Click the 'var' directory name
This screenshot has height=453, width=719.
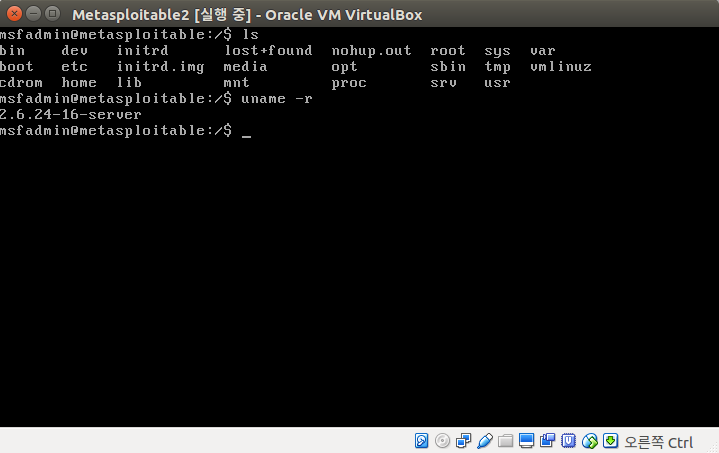[x=543, y=50]
